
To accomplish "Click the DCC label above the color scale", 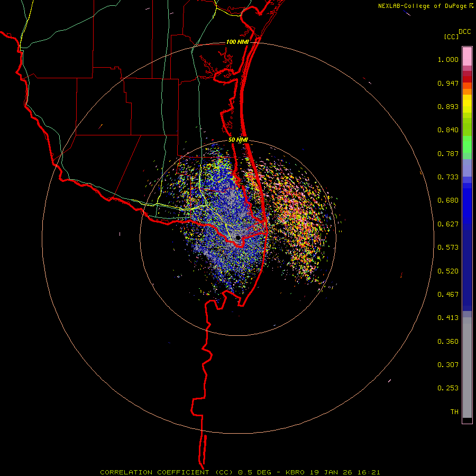I will 465,32.
